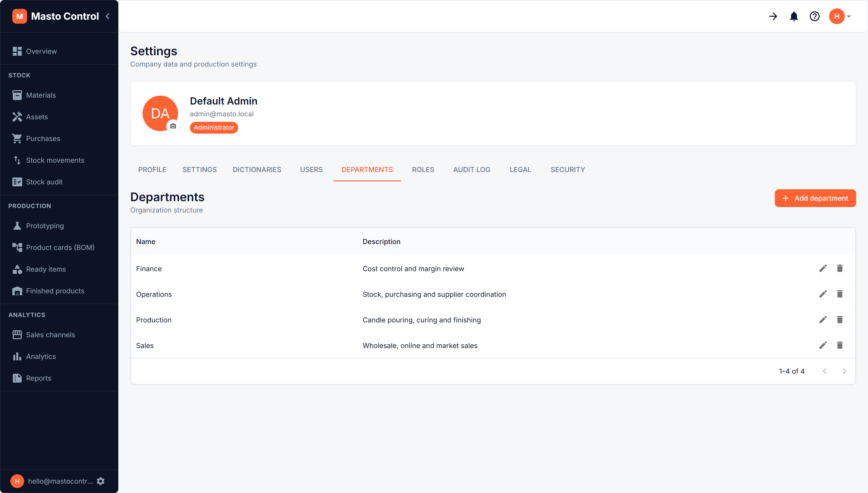The width and height of the screenshot is (868, 493).
Task: Open the Security tab
Action: tap(568, 170)
